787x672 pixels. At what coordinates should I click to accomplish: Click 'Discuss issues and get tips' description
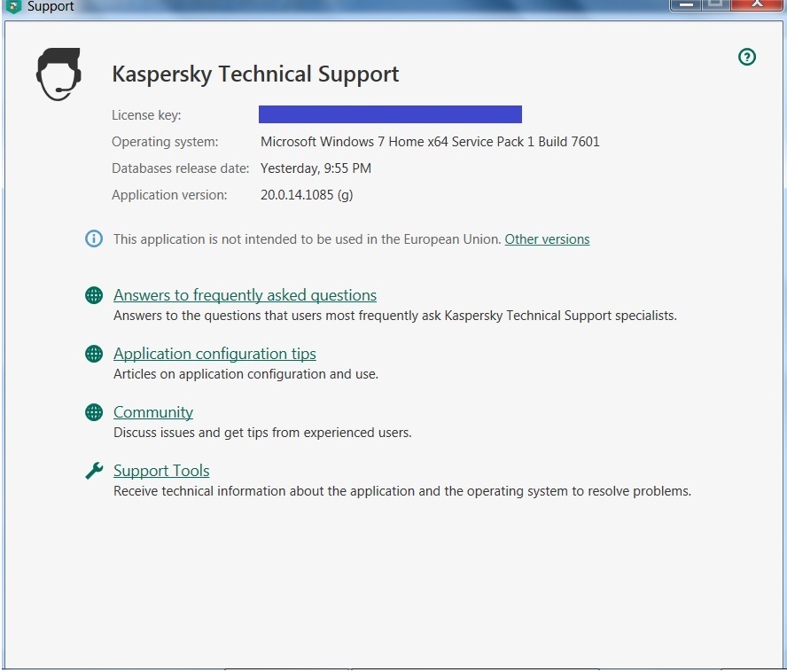[262, 433]
